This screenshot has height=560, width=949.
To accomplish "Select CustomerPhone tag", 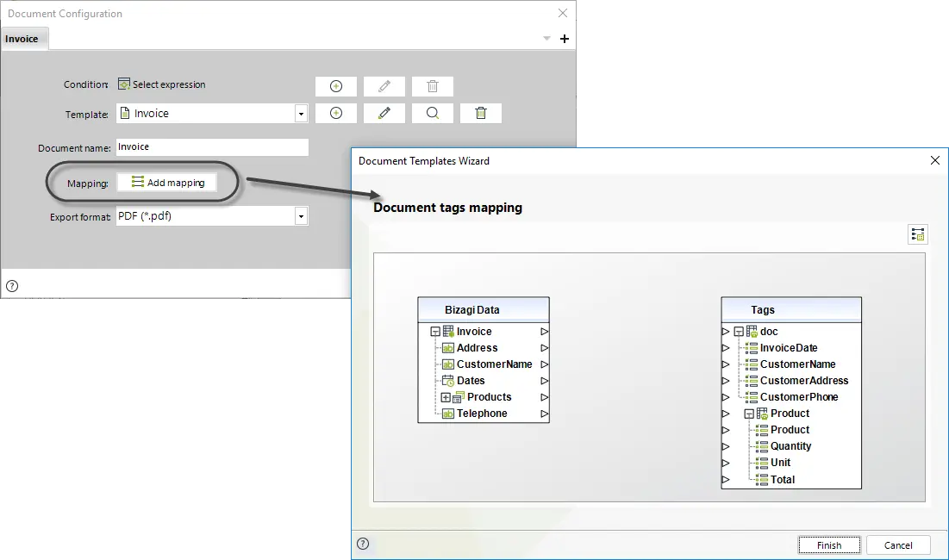I will click(x=799, y=396).
